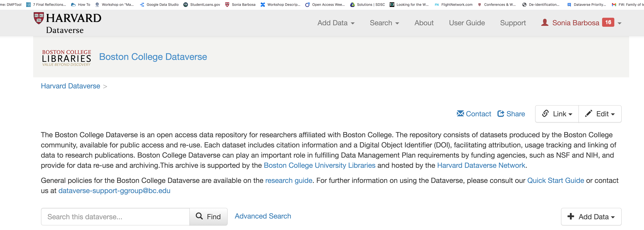This screenshot has width=644, height=230.
Task: Open the Boston College Dataverse title link
Action: (153, 57)
